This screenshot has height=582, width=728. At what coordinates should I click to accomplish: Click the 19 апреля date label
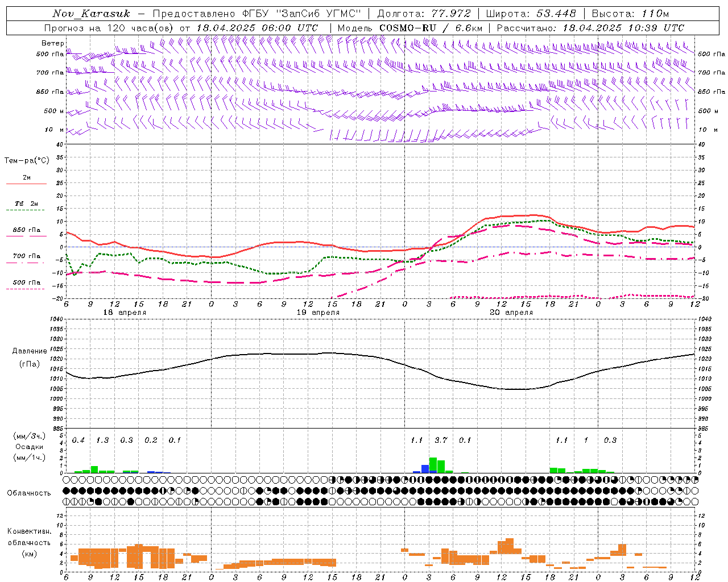[318, 313]
